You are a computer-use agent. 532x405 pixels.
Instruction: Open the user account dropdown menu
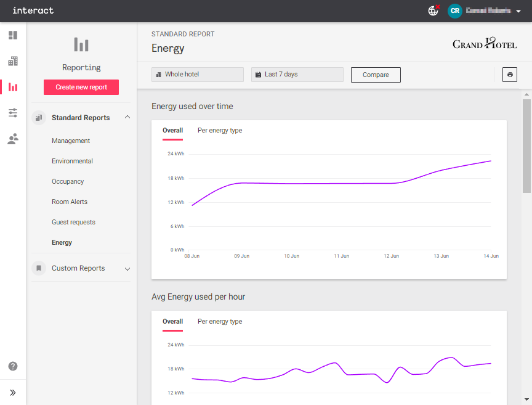coord(518,11)
